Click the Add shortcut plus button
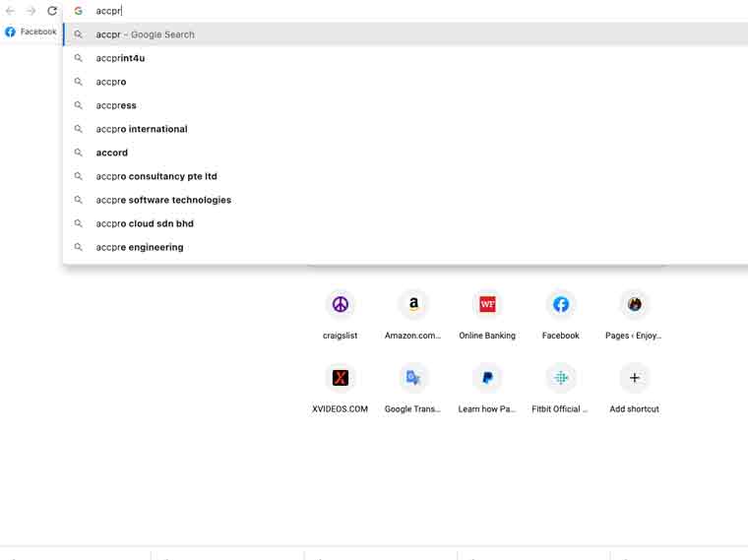The image size is (748, 560). [635, 378]
